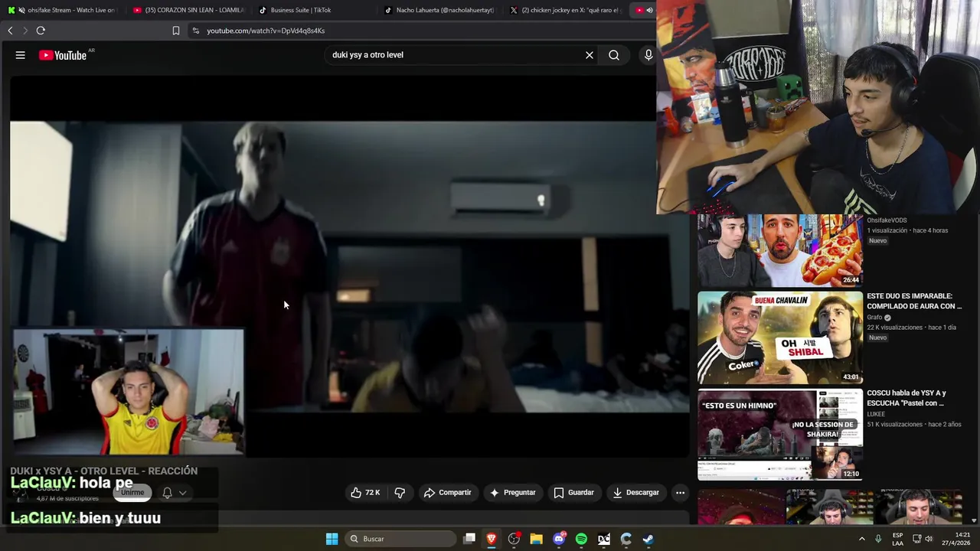Switch to the ohsifake Stream Kick tab
The height and width of the screenshot is (551, 980).
(x=63, y=10)
